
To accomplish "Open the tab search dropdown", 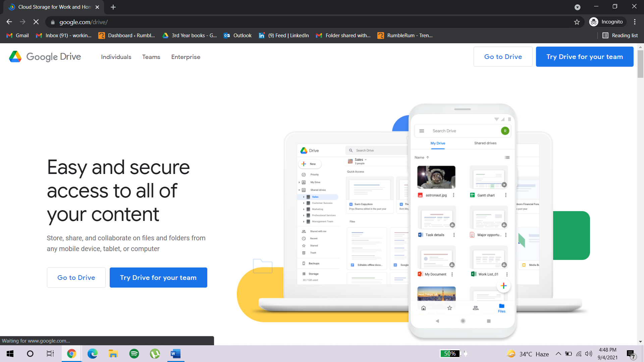I will (x=577, y=7).
